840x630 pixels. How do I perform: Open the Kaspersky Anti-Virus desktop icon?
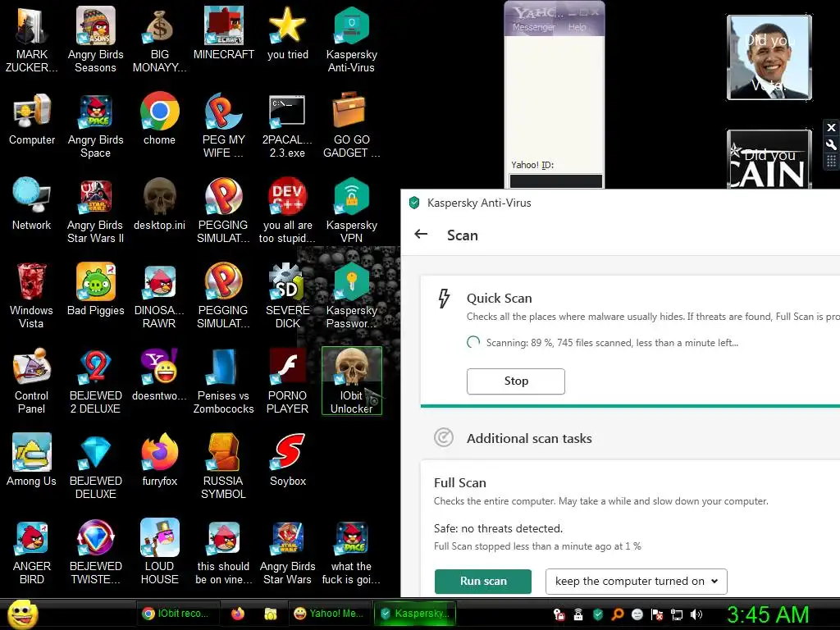351,39
